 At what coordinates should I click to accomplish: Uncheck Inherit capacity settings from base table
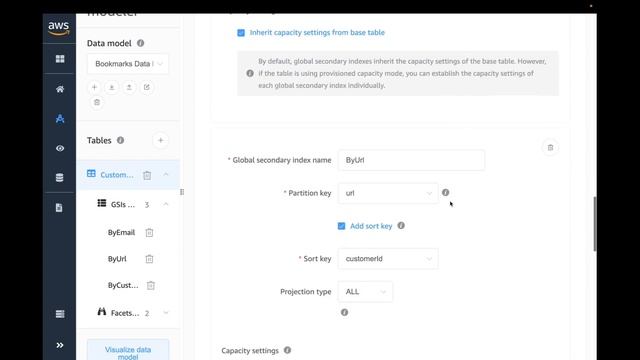point(241,33)
